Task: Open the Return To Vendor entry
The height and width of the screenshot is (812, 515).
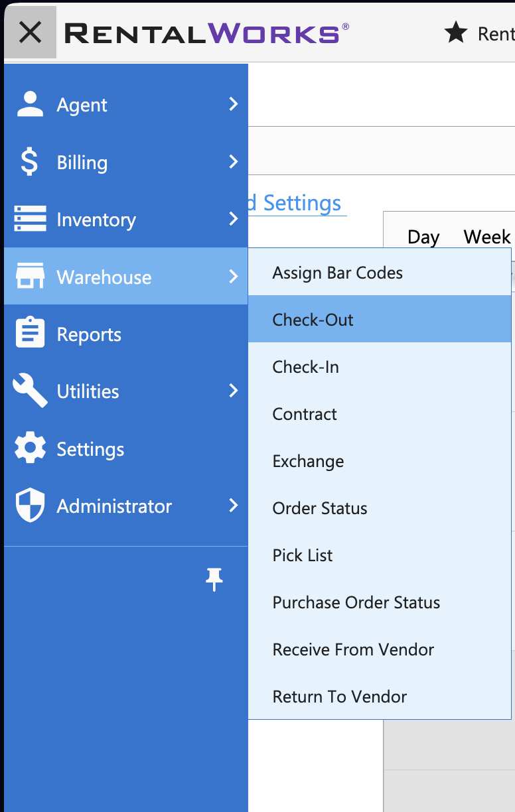Action: click(x=380, y=696)
